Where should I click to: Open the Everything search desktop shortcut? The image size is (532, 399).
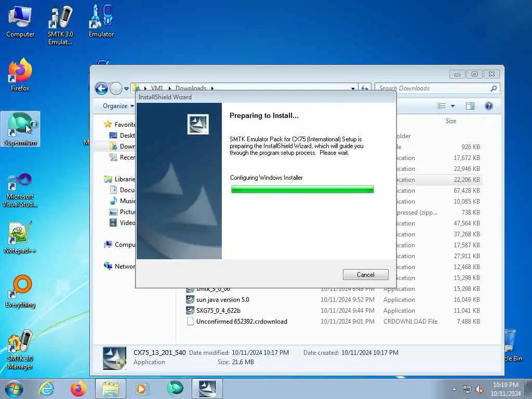(x=20, y=291)
